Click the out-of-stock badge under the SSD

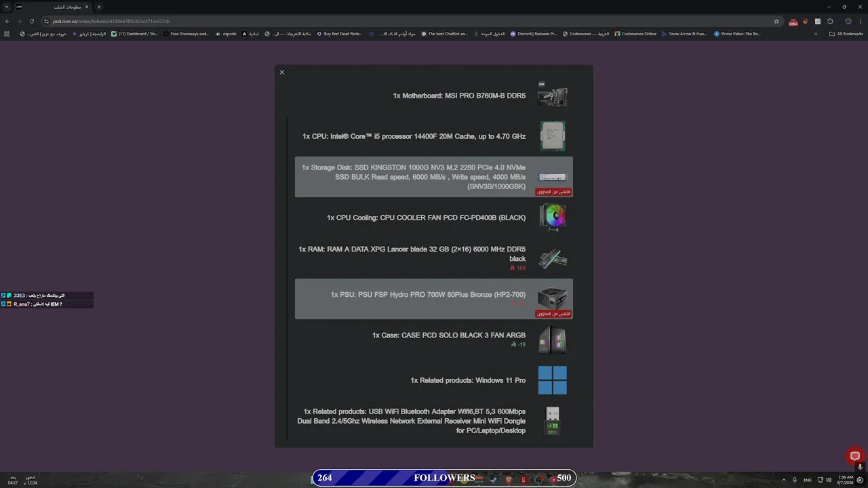click(x=554, y=192)
